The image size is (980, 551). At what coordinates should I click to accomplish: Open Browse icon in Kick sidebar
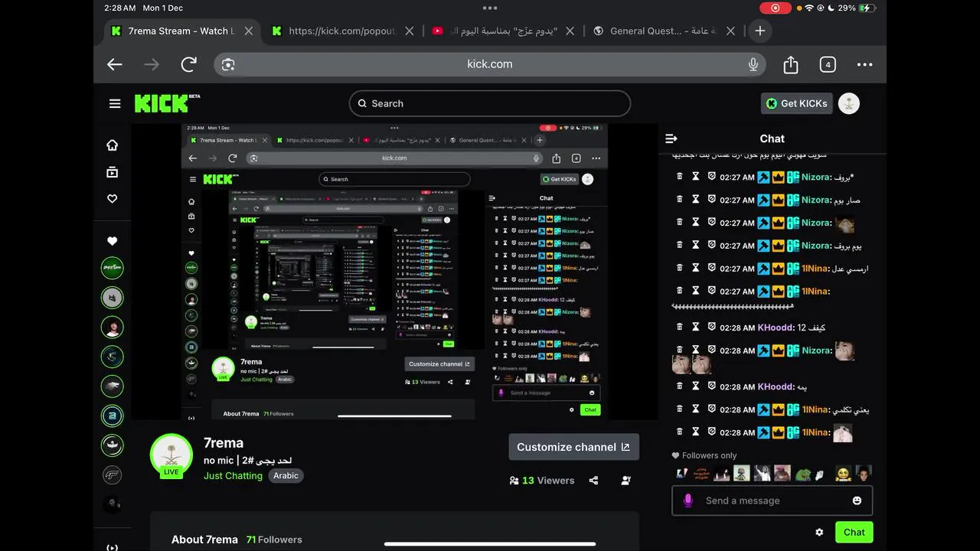pos(113,172)
